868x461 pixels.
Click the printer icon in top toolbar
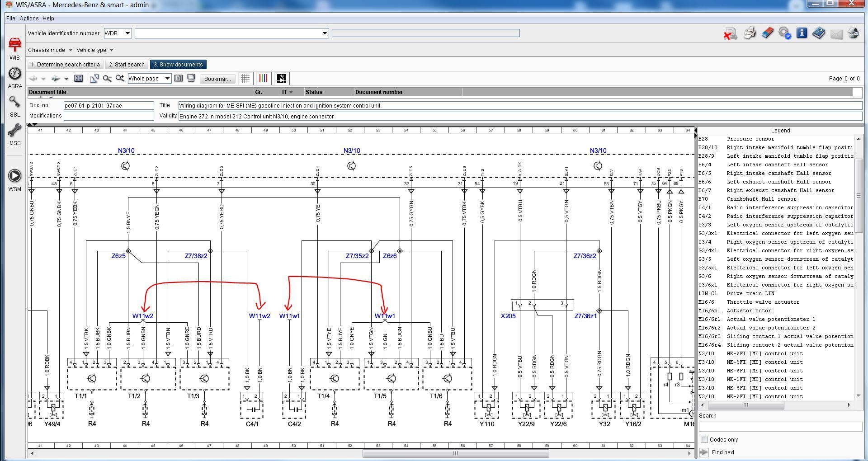pos(749,33)
